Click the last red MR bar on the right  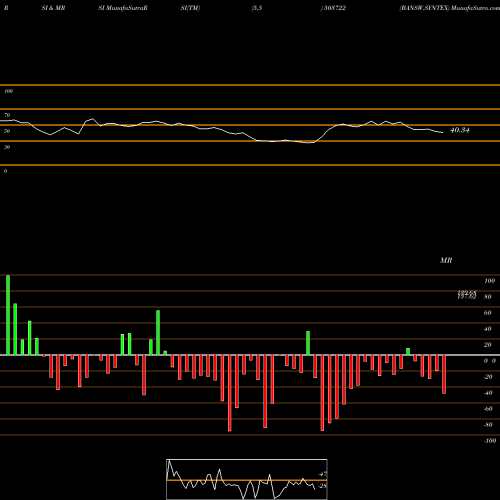point(444,374)
